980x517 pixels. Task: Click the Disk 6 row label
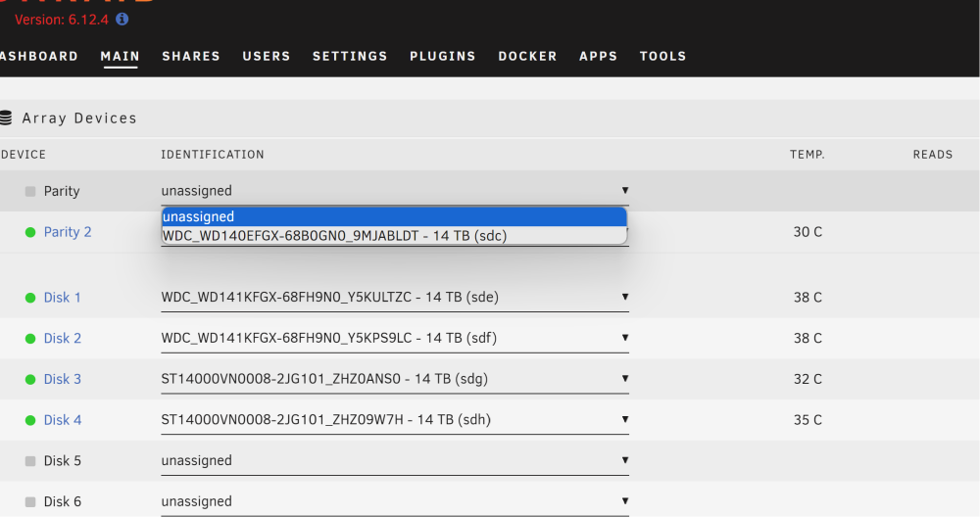[x=63, y=502]
